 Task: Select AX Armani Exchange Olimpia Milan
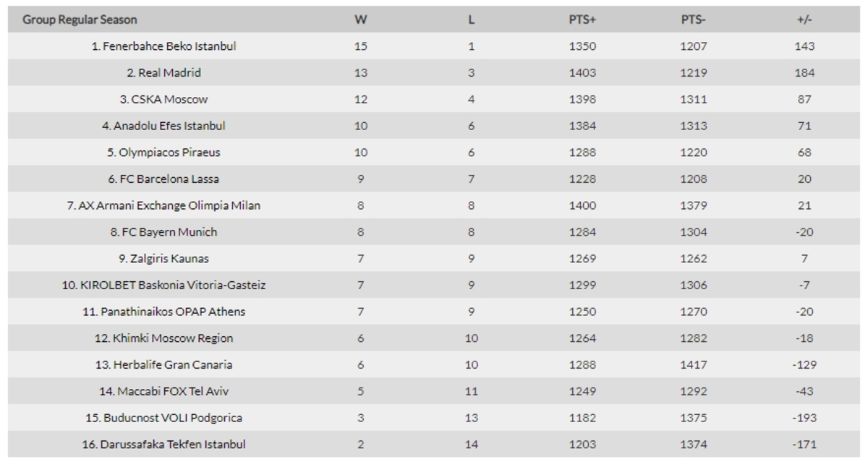[x=164, y=205]
